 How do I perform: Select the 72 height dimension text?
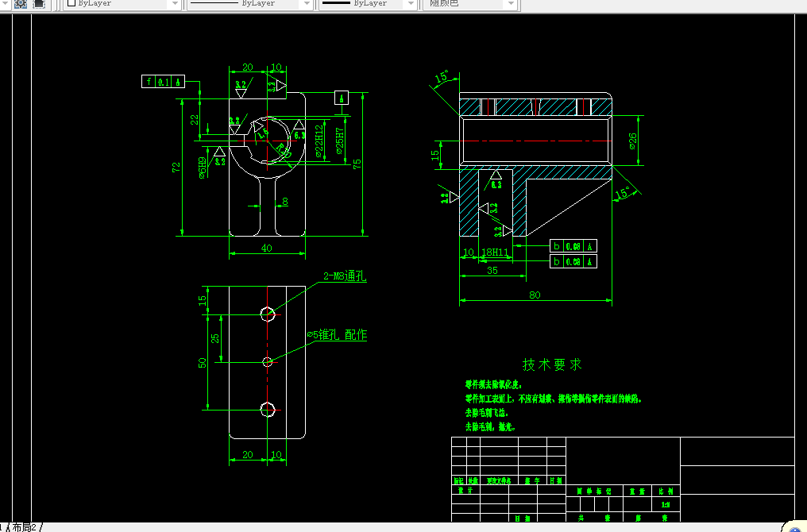[x=176, y=168]
